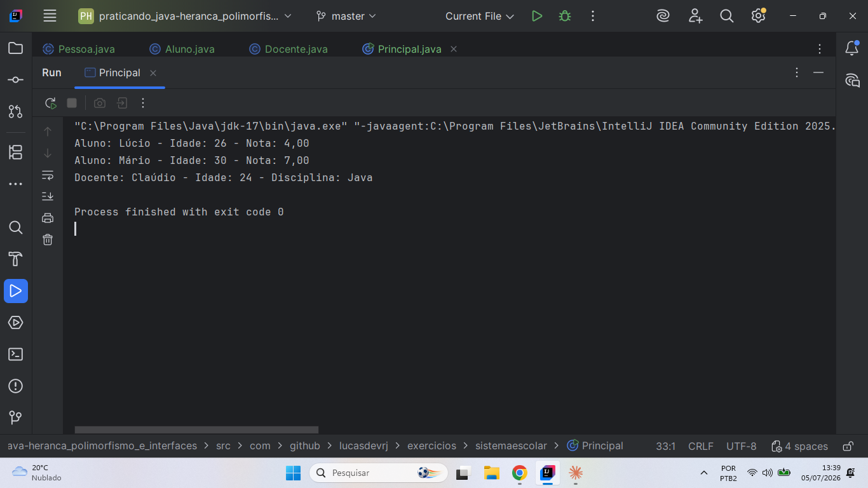Rerun the Principal program
The width and height of the screenshot is (868, 488).
51,103
